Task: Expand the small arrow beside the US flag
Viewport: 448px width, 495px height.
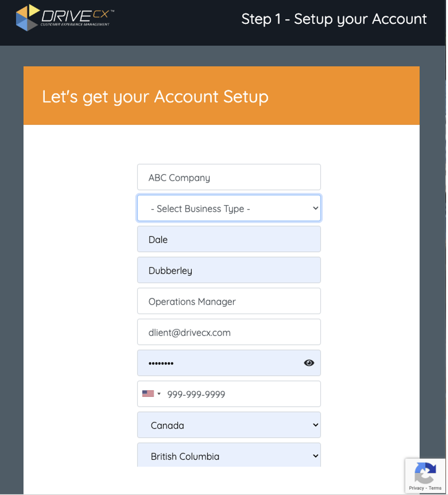Action: [159, 394]
